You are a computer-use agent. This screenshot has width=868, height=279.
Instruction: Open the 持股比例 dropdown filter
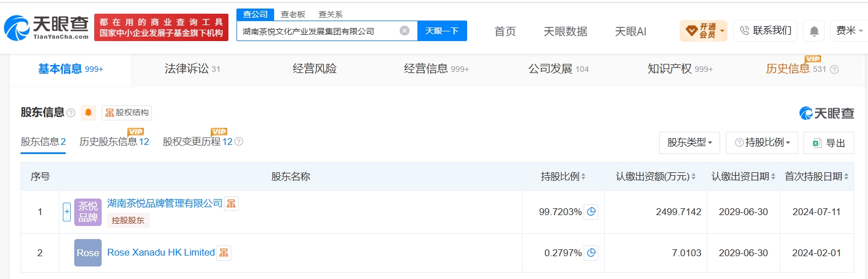762,143
